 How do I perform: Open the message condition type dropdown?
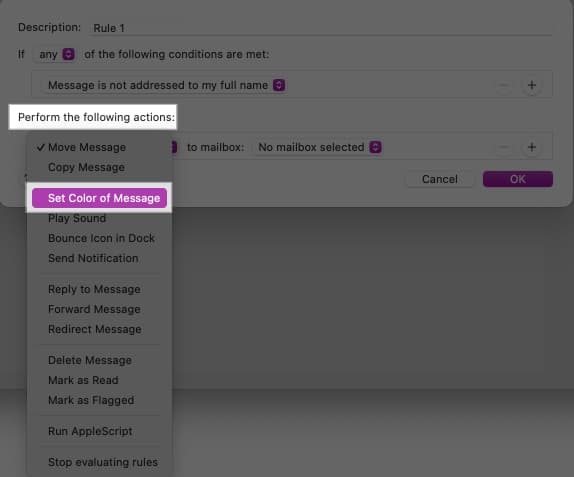click(163, 85)
